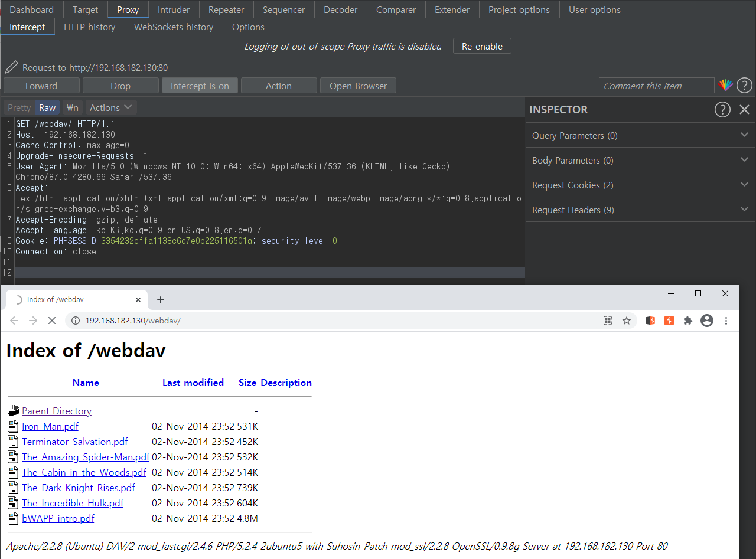756x559 pixels.
Task: Click the Action button
Action: coord(279,86)
